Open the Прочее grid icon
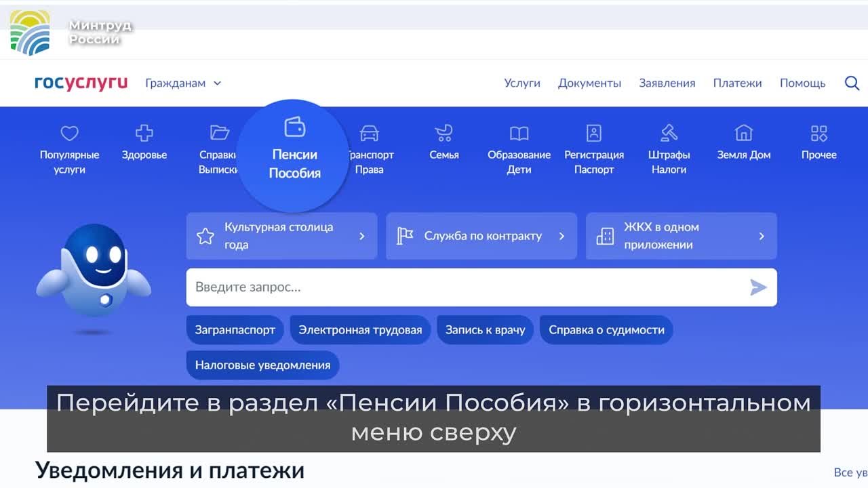868x488 pixels. [819, 133]
